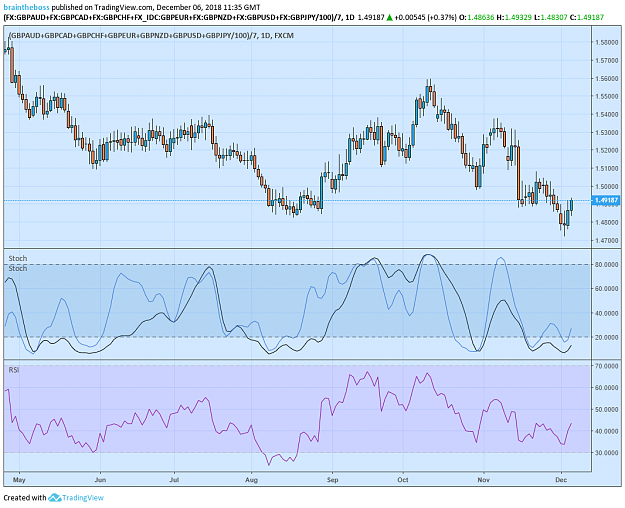625x508 pixels.
Task: Click the current price label 1.49187
Action: 606,201
